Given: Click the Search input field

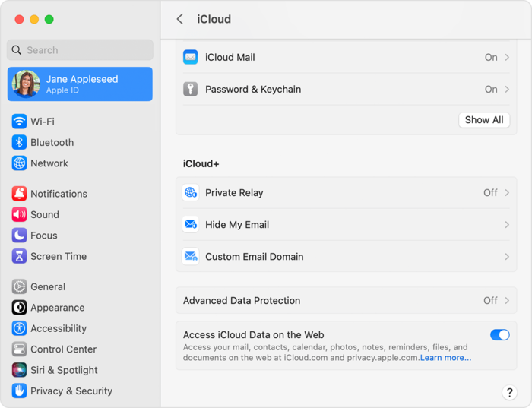Looking at the screenshot, I should [80, 50].
